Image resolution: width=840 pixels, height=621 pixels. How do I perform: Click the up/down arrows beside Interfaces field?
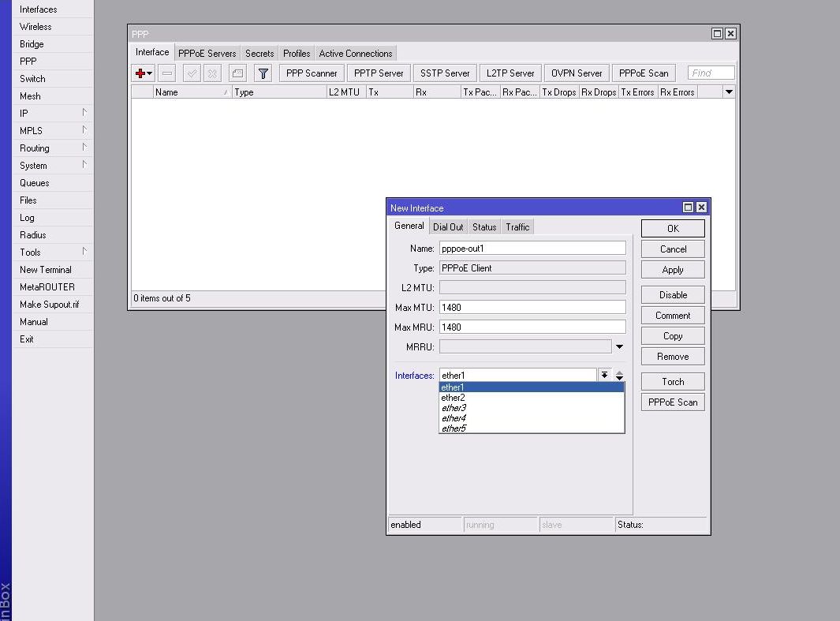[x=619, y=376]
